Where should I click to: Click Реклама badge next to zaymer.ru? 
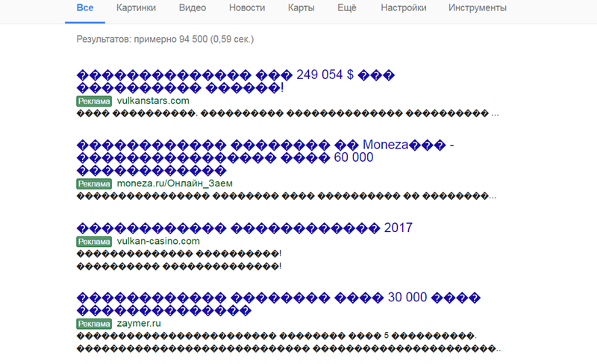[94, 324]
